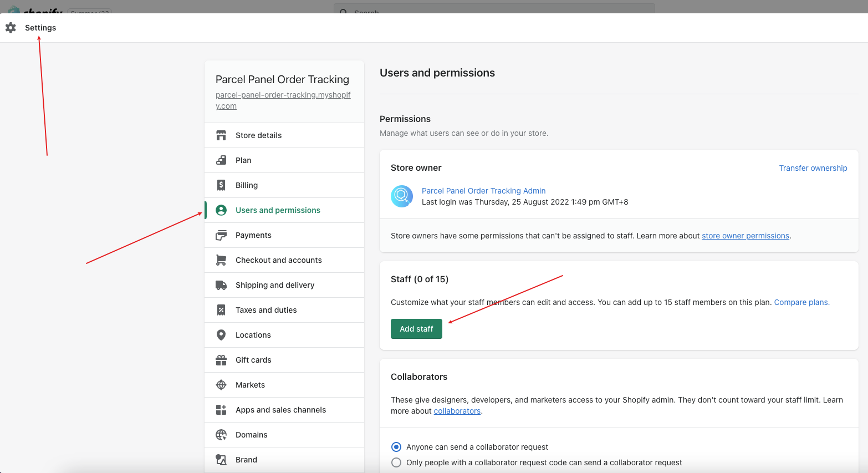The height and width of the screenshot is (473, 868).
Task: Click the Shipping truck icon
Action: point(221,285)
